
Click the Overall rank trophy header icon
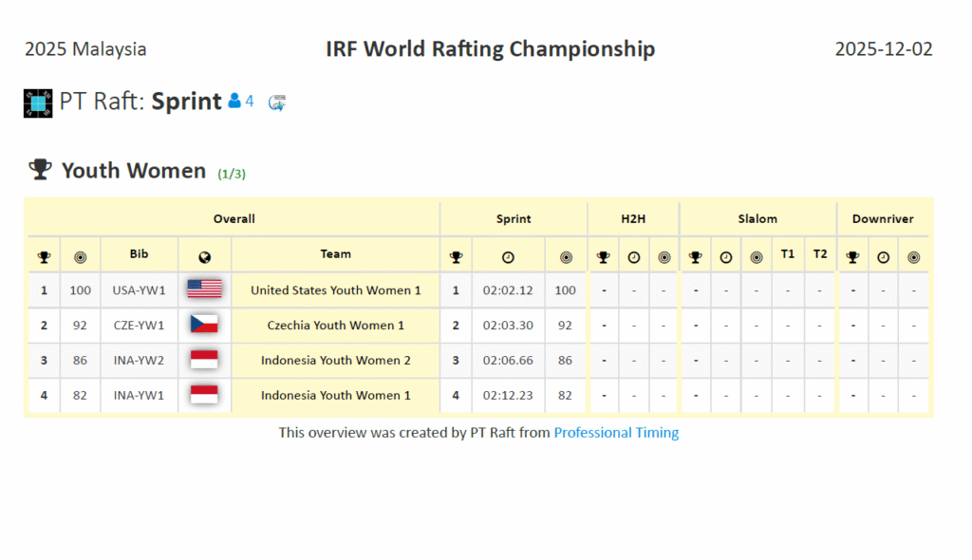pyautogui.click(x=44, y=256)
